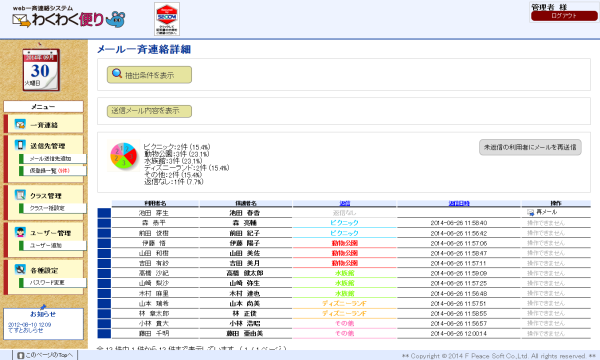
Task: Click the page icon beside このページのTopへ
Action: coord(21,355)
